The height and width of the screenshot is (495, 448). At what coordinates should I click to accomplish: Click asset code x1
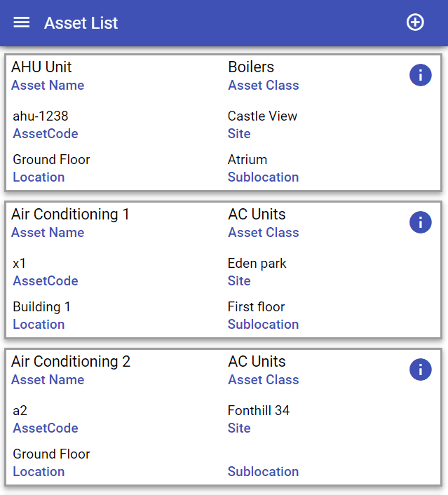pyautogui.click(x=19, y=264)
